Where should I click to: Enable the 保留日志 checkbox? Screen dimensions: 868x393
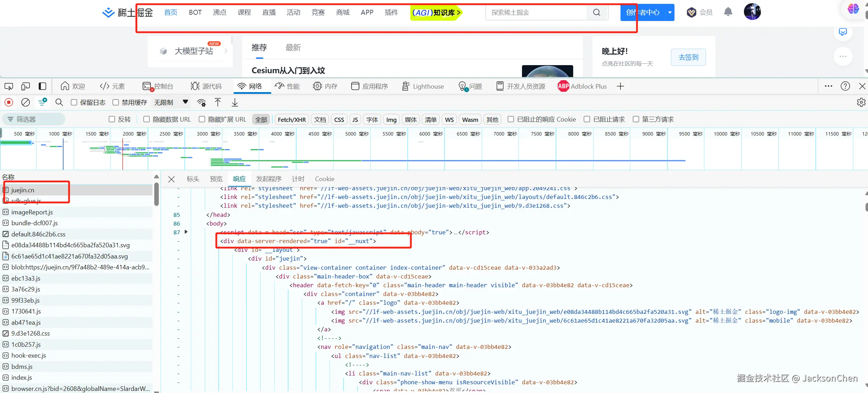coord(74,102)
